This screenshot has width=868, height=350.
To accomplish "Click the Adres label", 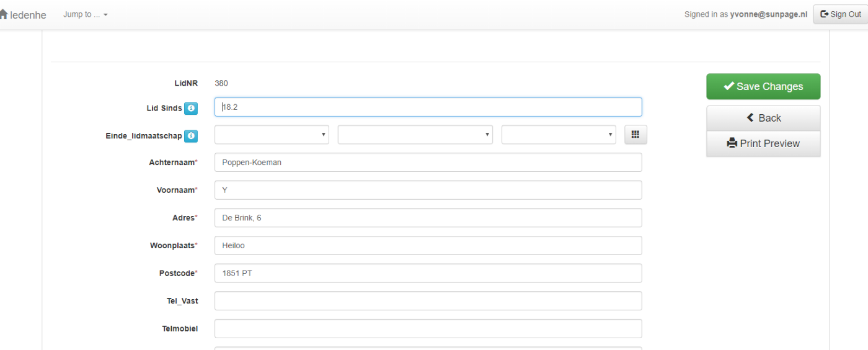I will 185,218.
